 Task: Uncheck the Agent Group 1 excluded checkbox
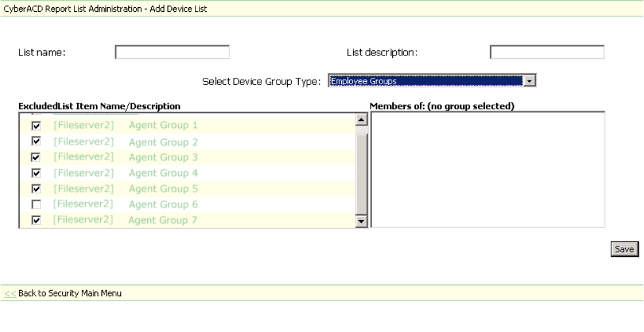tap(37, 125)
